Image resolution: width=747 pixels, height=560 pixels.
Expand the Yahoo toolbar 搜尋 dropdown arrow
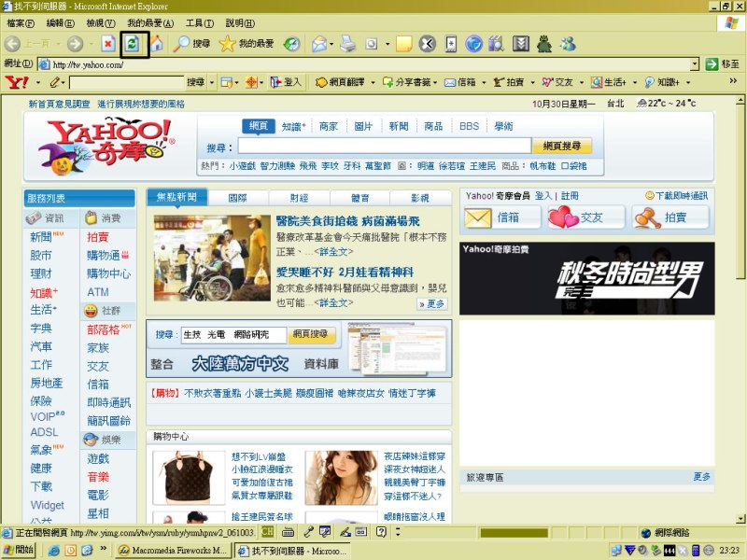(x=212, y=83)
